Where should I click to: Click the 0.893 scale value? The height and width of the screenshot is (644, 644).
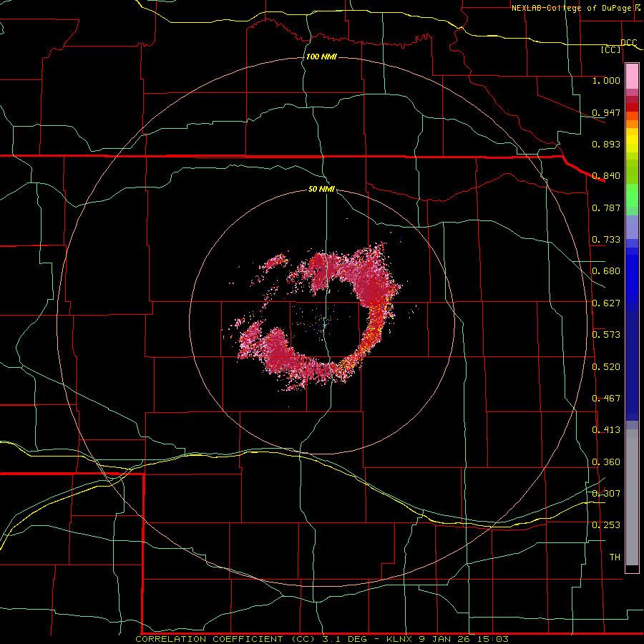pyautogui.click(x=606, y=144)
